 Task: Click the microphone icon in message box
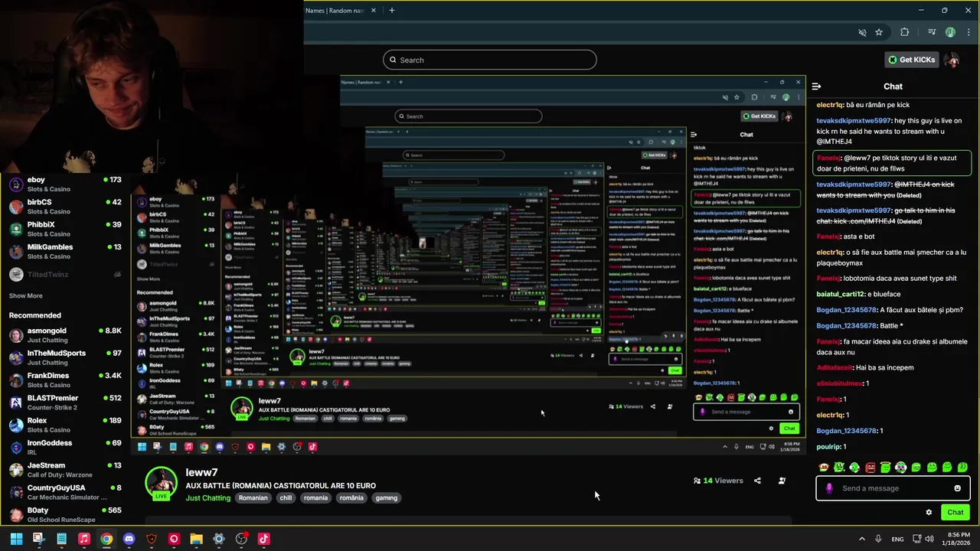(829, 488)
